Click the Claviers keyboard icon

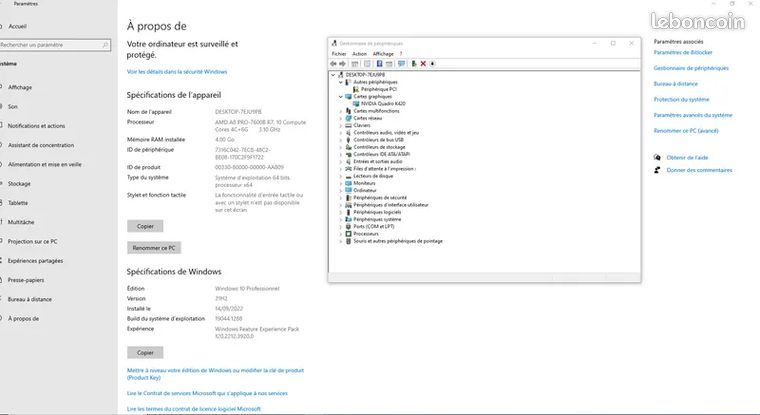tap(348, 126)
